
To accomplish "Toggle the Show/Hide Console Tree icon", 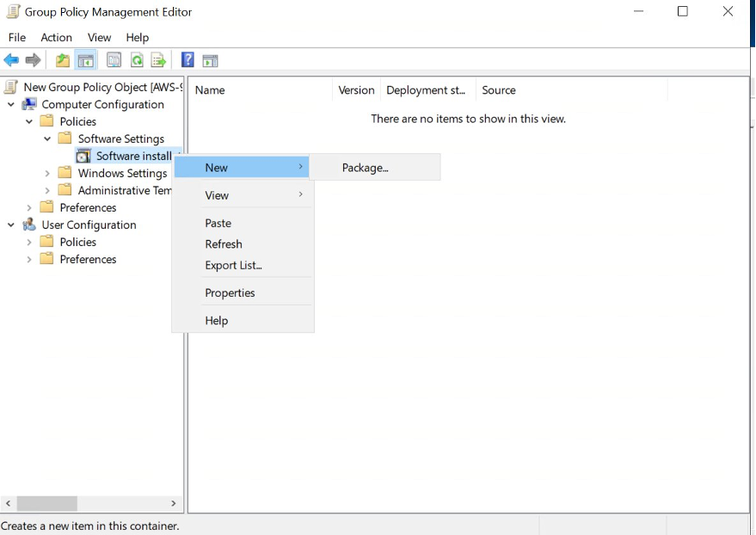I will point(86,59).
